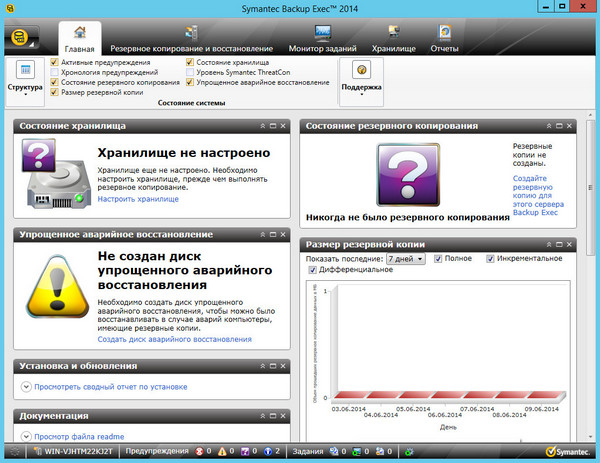
Task: Go to the Отчеты tab
Action: [444, 39]
